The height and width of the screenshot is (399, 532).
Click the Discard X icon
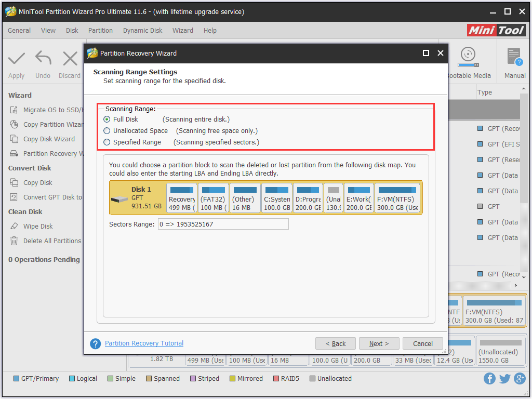point(70,58)
